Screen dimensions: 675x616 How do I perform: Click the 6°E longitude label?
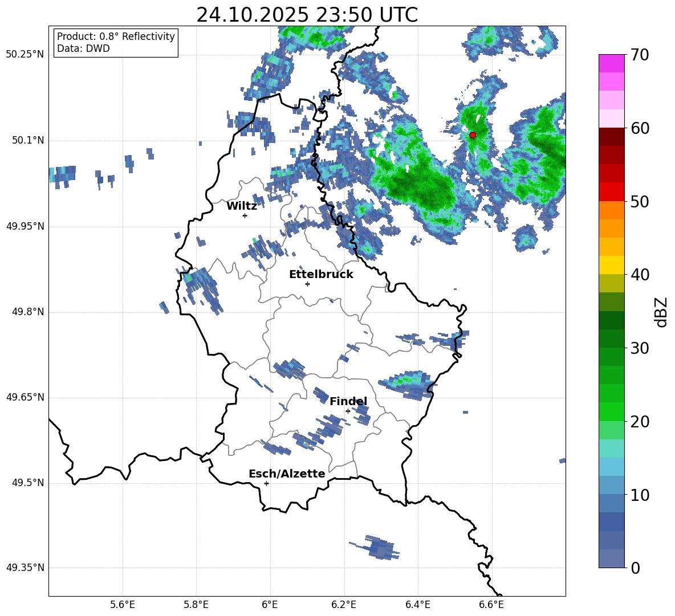pos(270,605)
